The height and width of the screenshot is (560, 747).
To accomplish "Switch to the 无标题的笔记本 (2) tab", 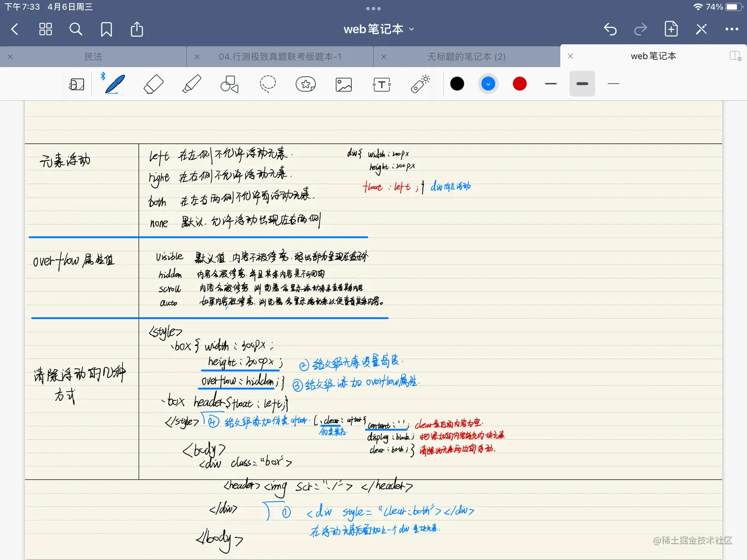I will (x=466, y=57).
